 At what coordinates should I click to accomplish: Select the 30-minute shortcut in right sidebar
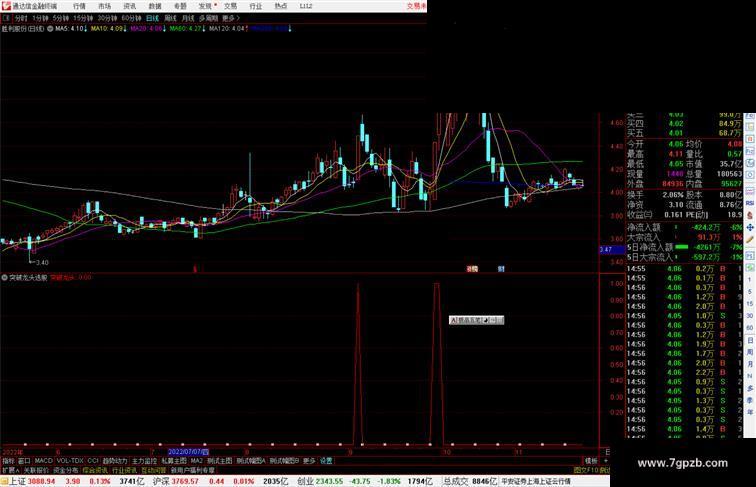pyautogui.click(x=750, y=316)
